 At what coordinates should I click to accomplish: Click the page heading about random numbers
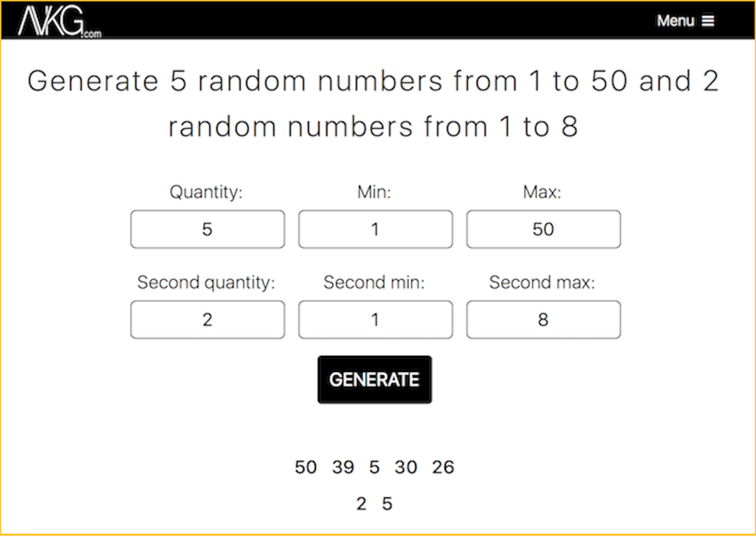coord(373,103)
